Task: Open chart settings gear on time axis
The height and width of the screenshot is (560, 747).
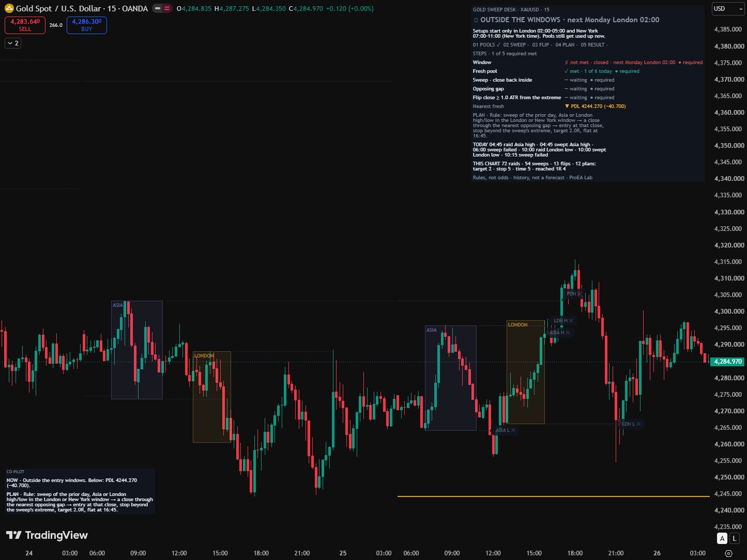Action: pyautogui.click(x=728, y=553)
